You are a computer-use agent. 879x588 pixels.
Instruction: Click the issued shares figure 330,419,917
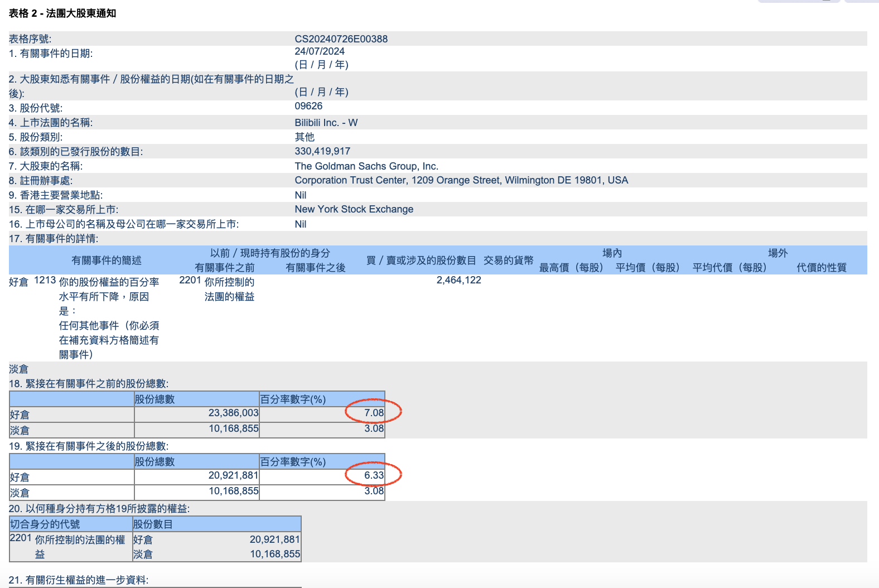pos(322,151)
